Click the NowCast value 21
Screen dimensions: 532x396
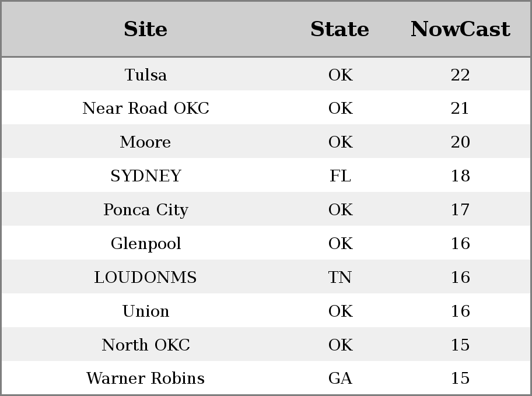(460, 108)
